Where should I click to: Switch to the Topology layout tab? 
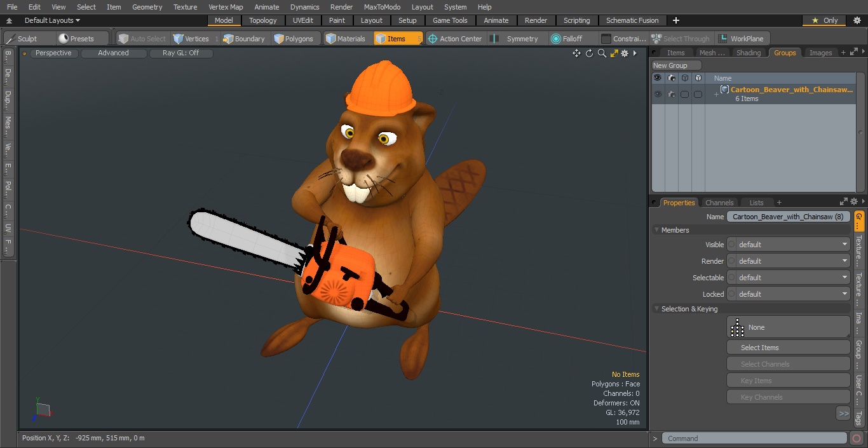pyautogui.click(x=262, y=20)
